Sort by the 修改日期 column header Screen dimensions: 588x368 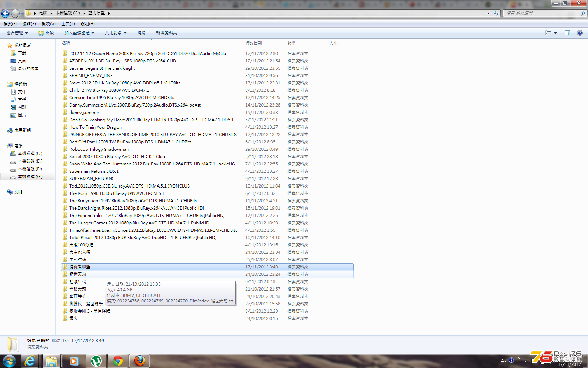pyautogui.click(x=264, y=43)
